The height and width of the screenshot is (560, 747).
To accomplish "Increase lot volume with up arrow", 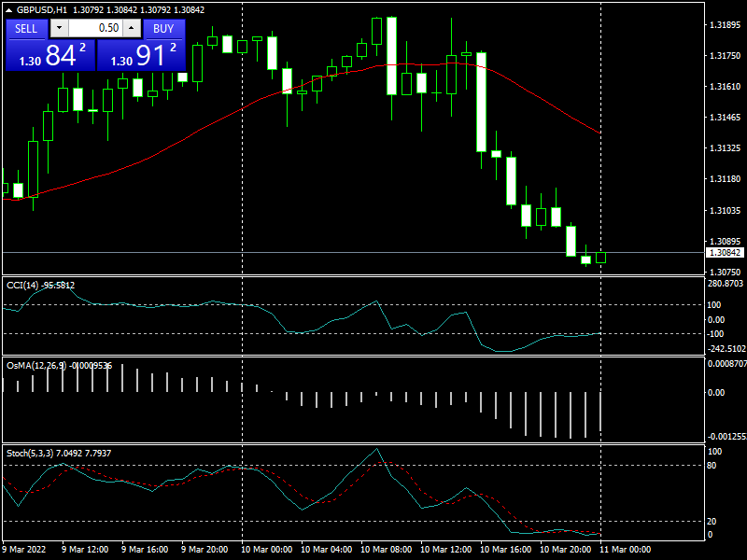I will [x=132, y=28].
